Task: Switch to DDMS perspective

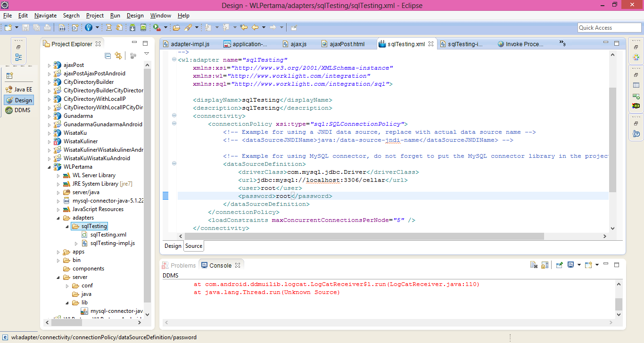Action: pos(18,110)
